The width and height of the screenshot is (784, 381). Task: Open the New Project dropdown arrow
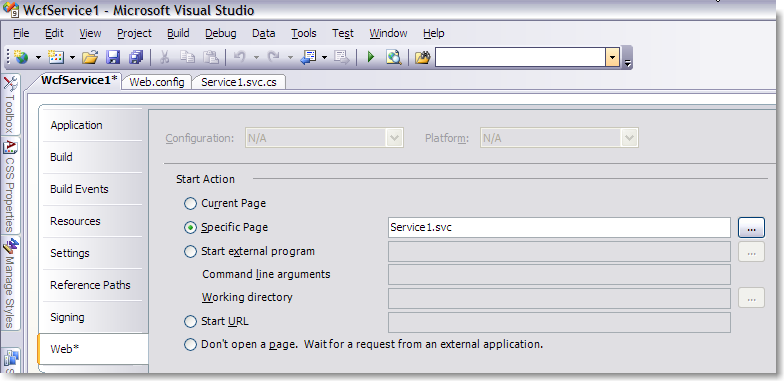click(x=38, y=58)
